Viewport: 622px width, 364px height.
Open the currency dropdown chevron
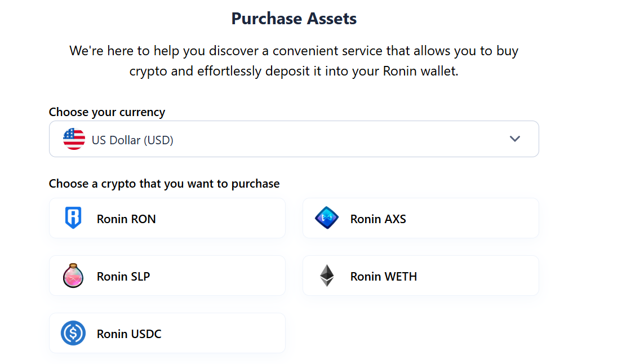(x=514, y=139)
